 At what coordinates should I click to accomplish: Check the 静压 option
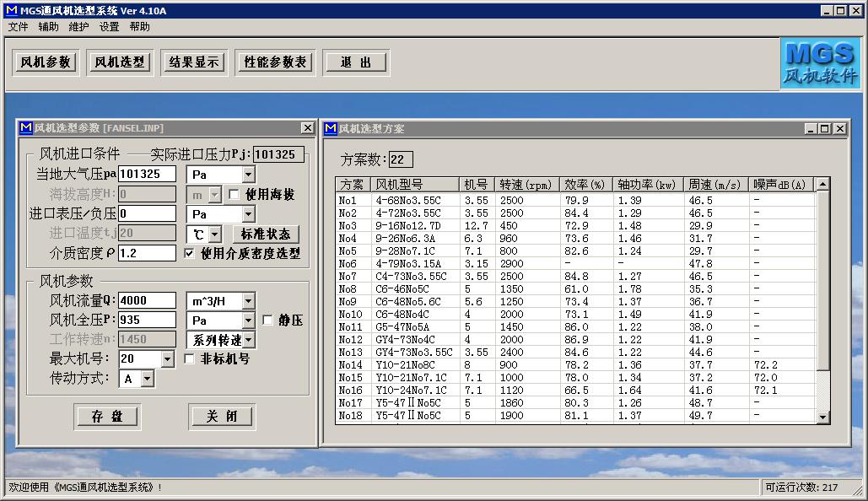pyautogui.click(x=267, y=321)
